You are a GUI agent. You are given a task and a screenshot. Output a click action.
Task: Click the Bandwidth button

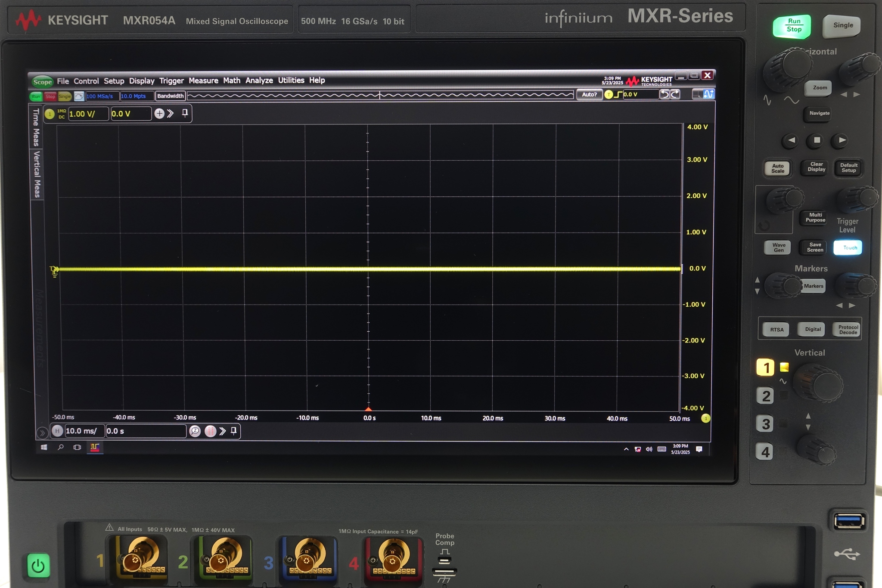170,96
